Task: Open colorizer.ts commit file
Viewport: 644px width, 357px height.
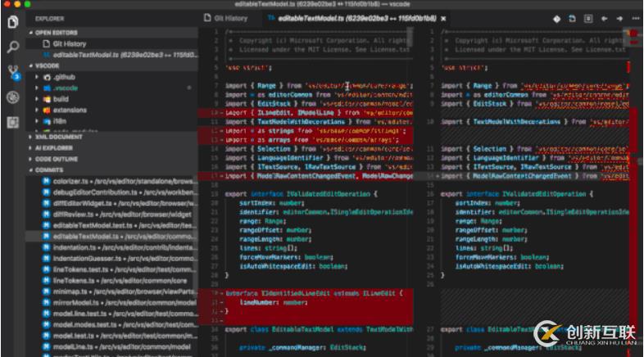Action: click(x=111, y=181)
